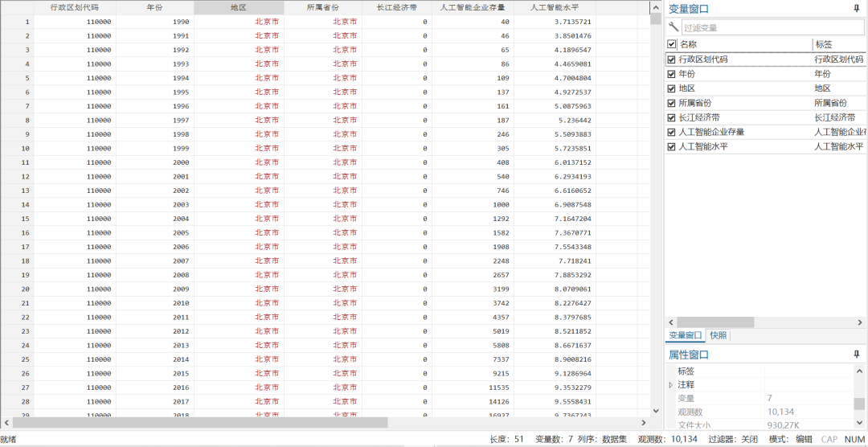Screen dimensions: 868x447
Task: Click the status bar 列序: 数据集 entry
Action: point(602,439)
